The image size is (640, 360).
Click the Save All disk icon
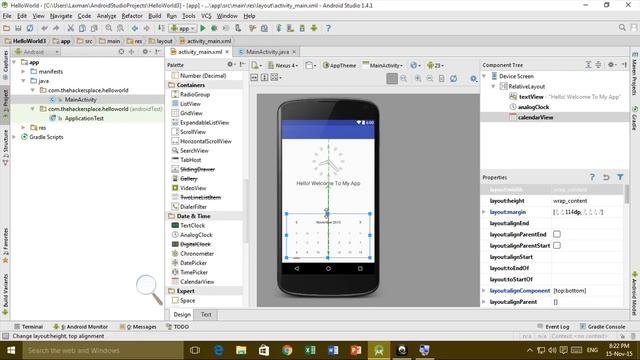coord(18,28)
